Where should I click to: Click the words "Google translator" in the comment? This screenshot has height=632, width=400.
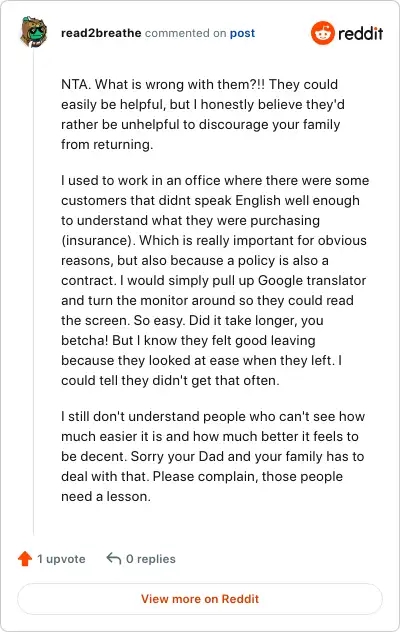312,280
